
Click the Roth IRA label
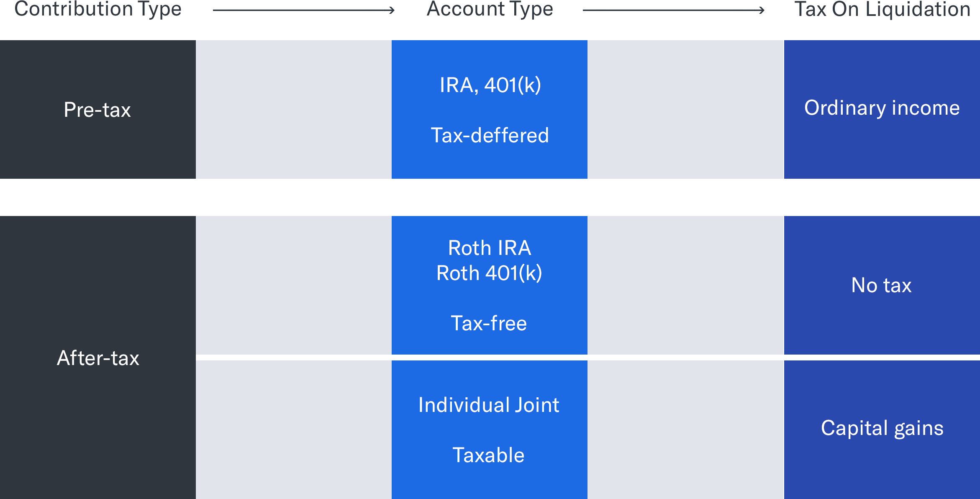tap(490, 248)
